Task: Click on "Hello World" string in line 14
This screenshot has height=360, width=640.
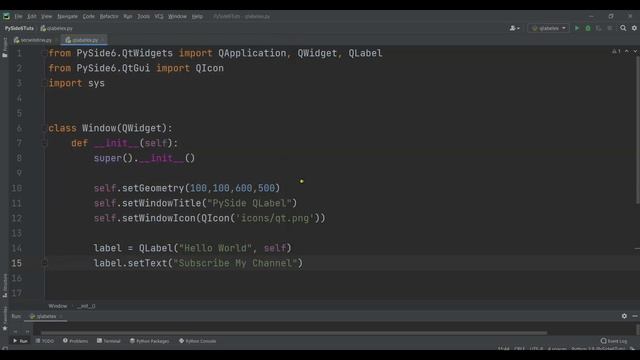Action: point(215,248)
